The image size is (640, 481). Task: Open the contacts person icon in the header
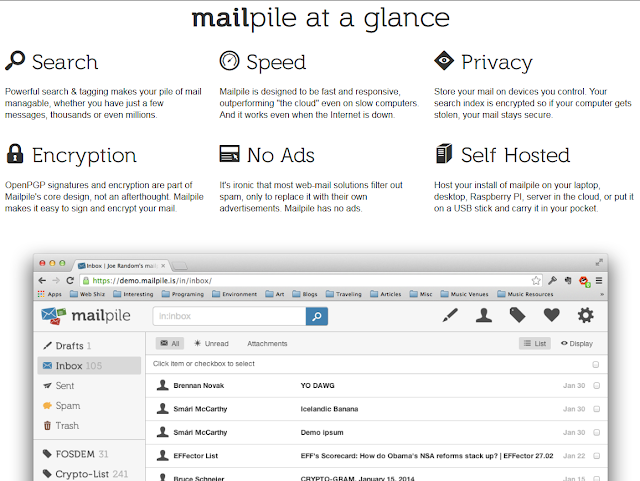[x=484, y=315]
